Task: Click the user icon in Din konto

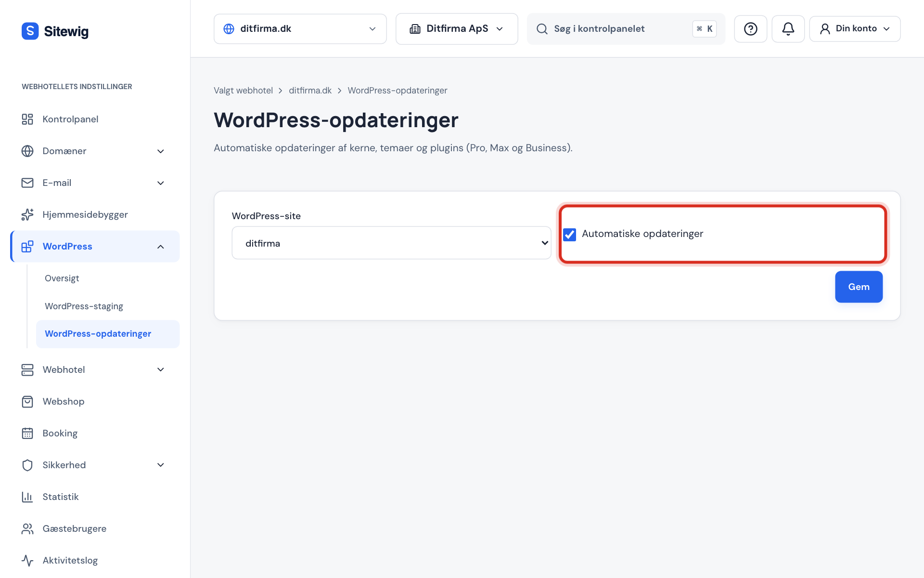Action: 825,29
